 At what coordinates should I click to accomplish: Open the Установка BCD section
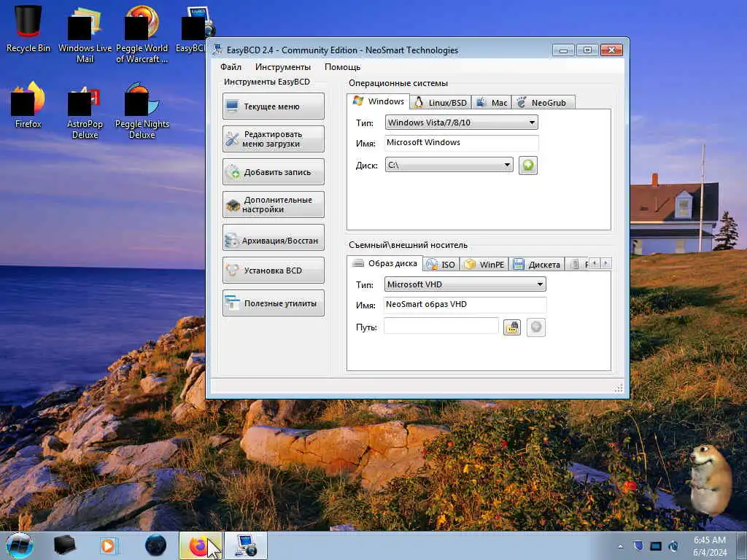click(x=274, y=271)
